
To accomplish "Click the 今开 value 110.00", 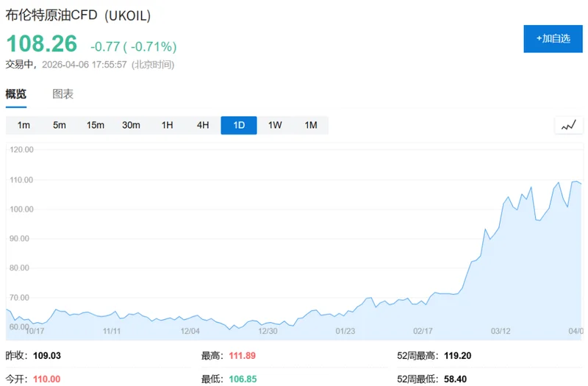I will point(46,379).
